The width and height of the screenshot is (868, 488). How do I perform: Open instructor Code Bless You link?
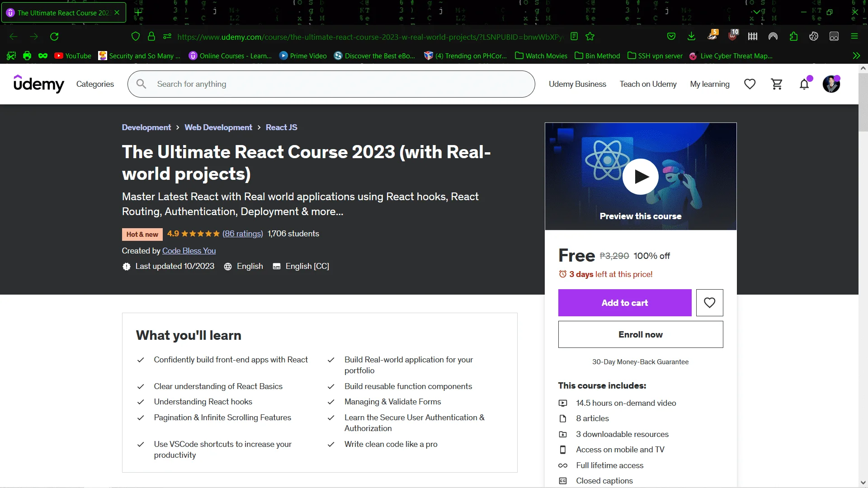click(189, 251)
